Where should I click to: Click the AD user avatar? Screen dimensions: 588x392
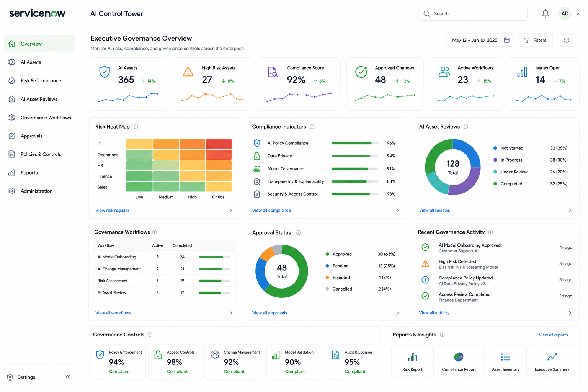click(x=565, y=14)
